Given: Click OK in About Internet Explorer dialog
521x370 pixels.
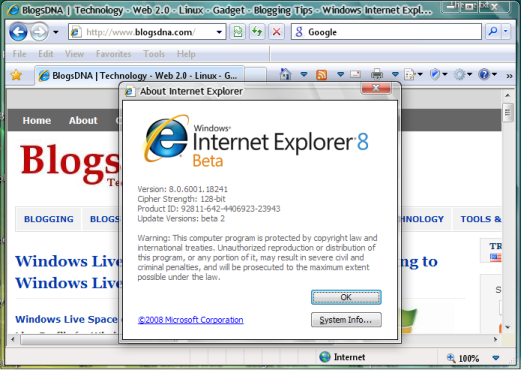Looking at the screenshot, I should (x=346, y=297).
